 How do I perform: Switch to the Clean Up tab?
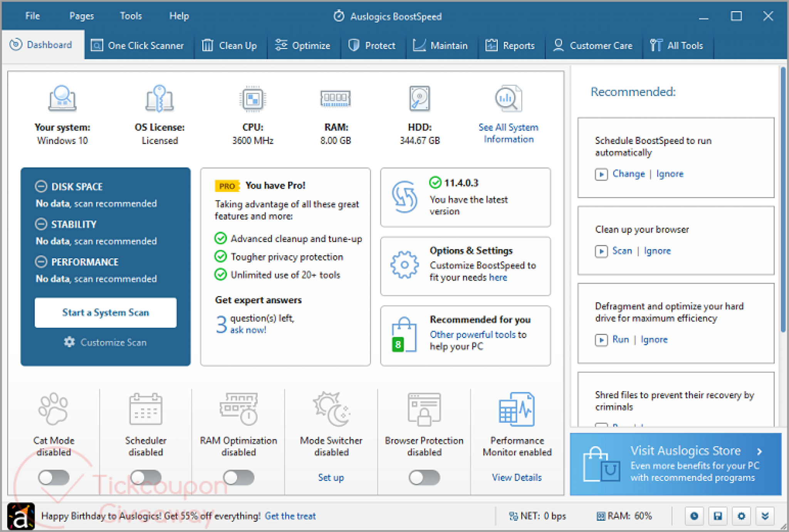click(x=230, y=45)
